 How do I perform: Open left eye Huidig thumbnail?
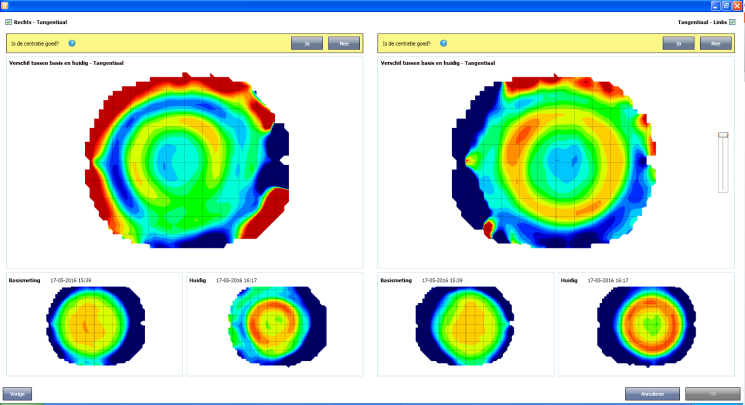pyautogui.click(x=647, y=326)
